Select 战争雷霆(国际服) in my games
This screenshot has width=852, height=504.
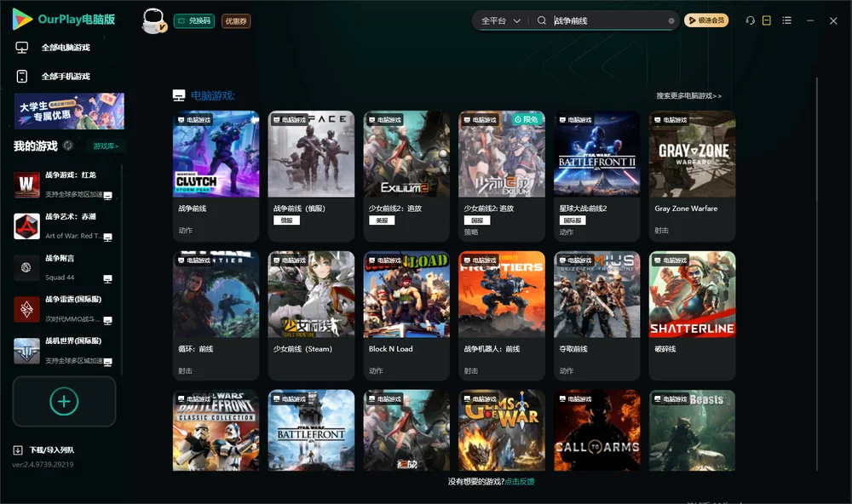click(x=64, y=310)
